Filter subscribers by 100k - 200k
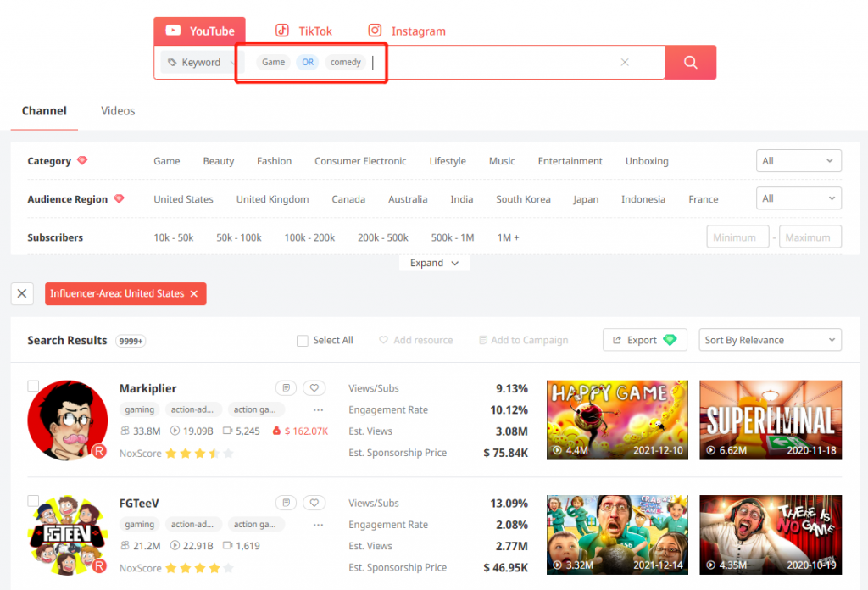The image size is (868, 590). 309,237
